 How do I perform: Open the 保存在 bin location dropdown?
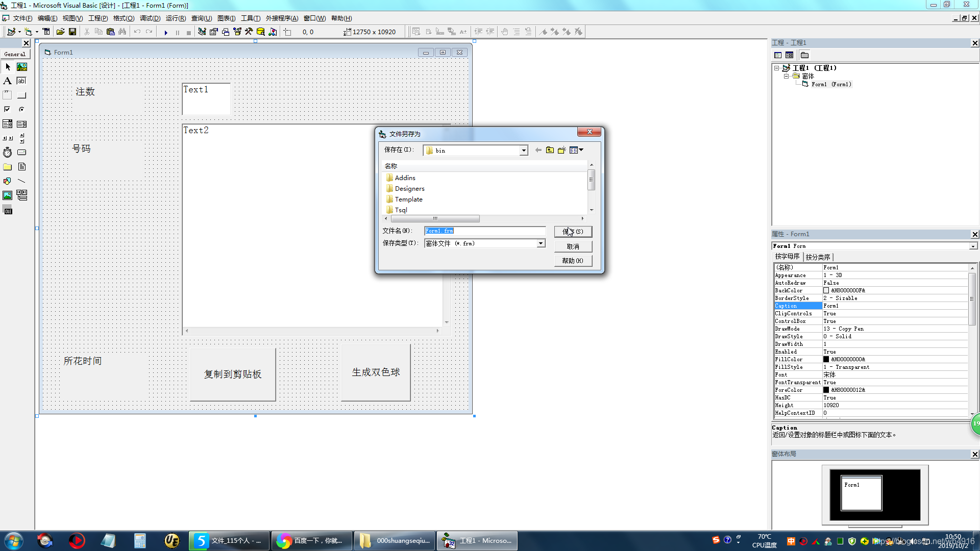pyautogui.click(x=524, y=151)
